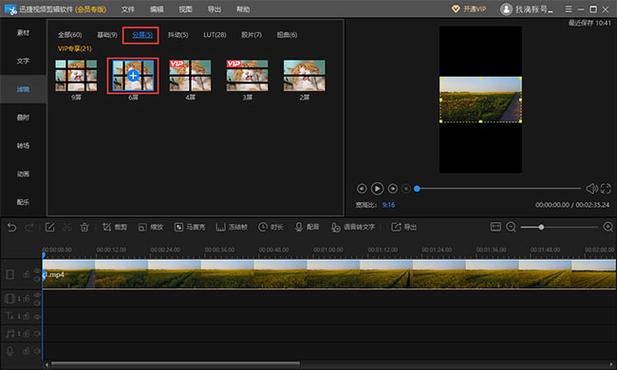
Task: Click the timeline zoom-in magnifier
Action: point(608,227)
